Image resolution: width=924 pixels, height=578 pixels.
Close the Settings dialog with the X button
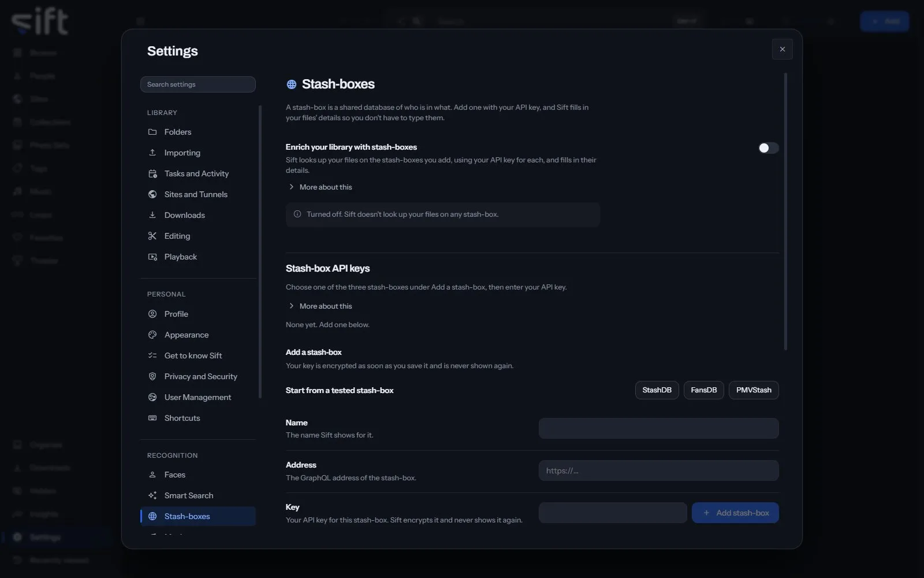click(x=783, y=49)
